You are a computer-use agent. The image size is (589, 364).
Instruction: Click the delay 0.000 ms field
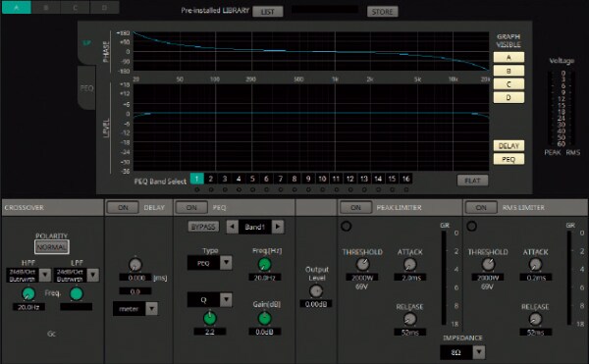[135, 278]
